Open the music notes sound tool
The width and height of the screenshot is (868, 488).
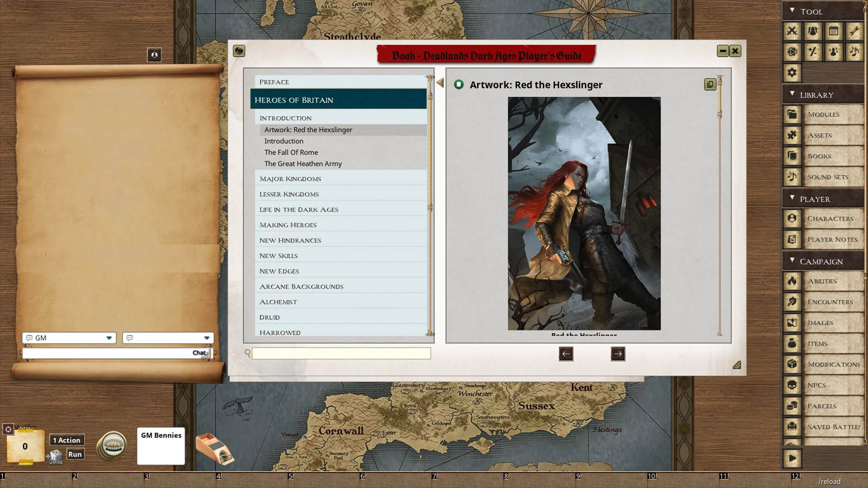(854, 52)
